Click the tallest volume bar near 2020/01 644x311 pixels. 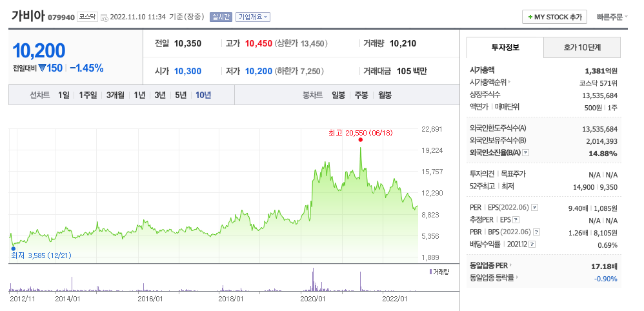click(313, 280)
